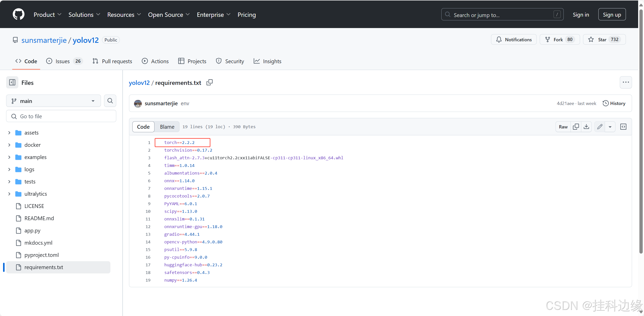This screenshot has width=644, height=316.
Task: Expand the ultralytics folder
Action: tap(9, 194)
